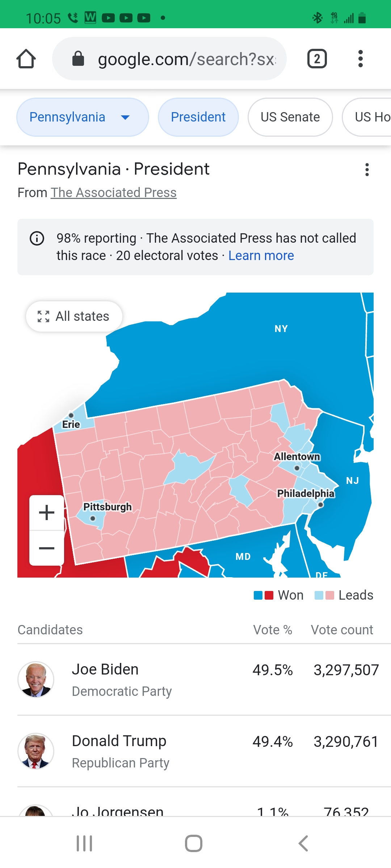Zoom in on the election map

pos(47,513)
